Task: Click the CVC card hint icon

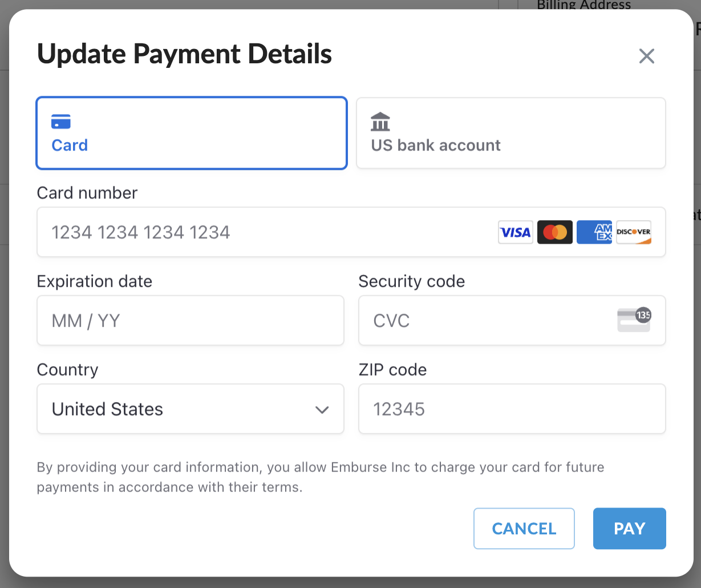Action: (634, 320)
